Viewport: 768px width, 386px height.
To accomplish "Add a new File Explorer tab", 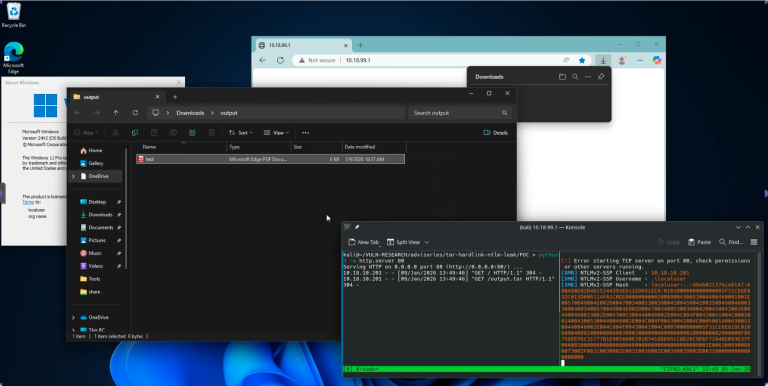I will click(175, 97).
